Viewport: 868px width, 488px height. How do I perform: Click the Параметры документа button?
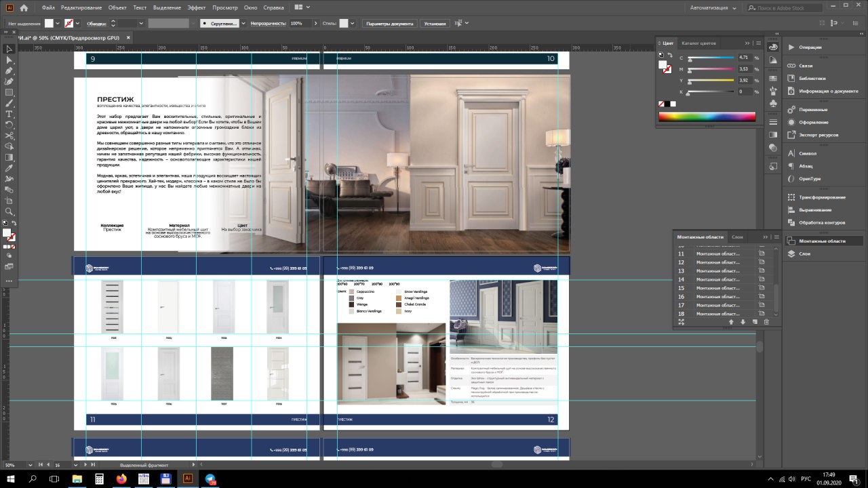pos(389,23)
